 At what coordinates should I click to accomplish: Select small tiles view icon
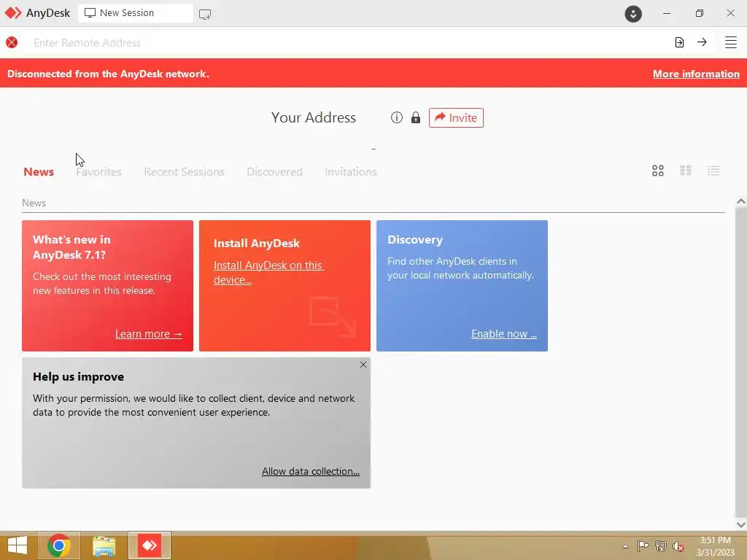[x=686, y=171]
